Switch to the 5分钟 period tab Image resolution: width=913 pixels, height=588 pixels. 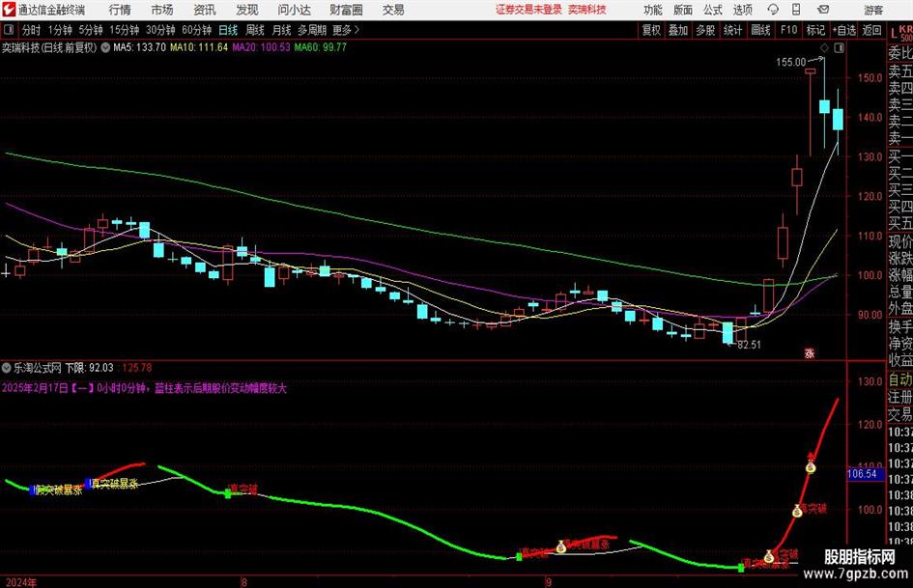91,30
